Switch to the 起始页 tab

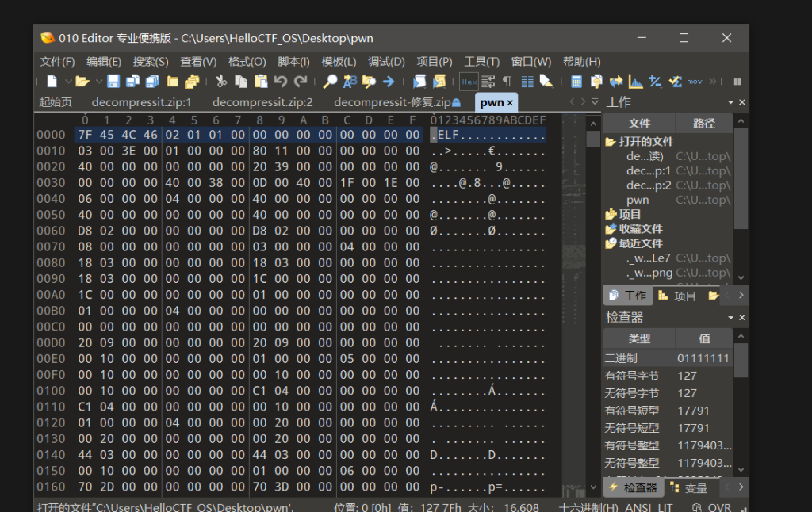56,102
